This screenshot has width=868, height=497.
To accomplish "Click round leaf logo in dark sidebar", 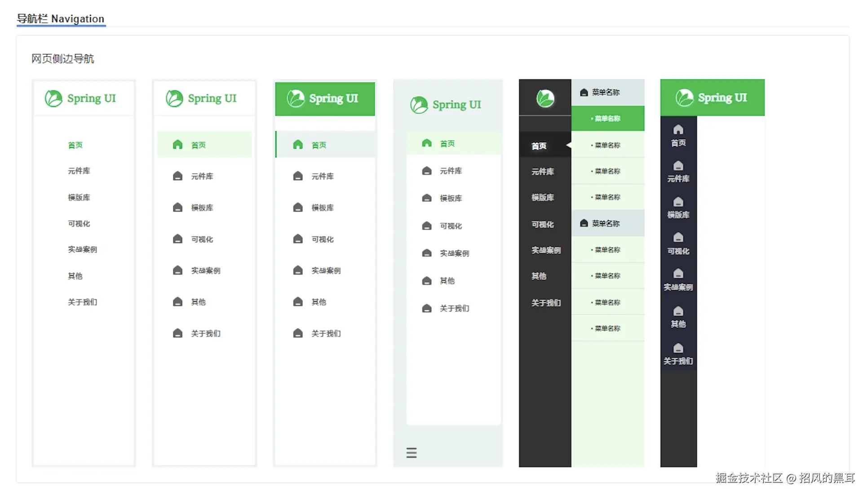I will coord(545,98).
